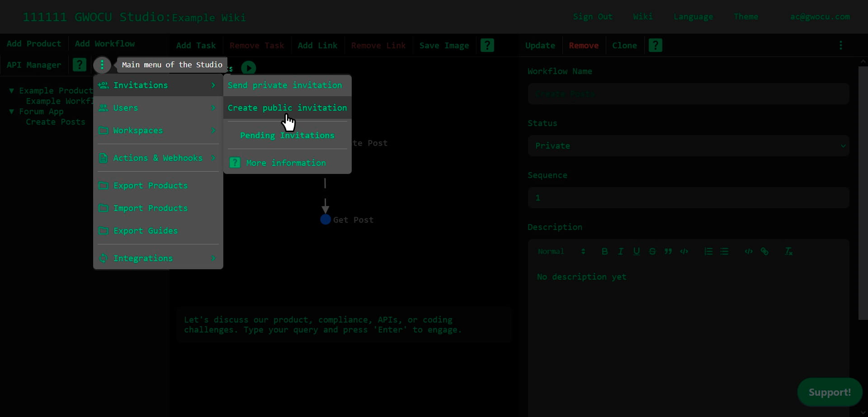This screenshot has width=868, height=417.
Task: Click Add Product button
Action: click(x=34, y=44)
